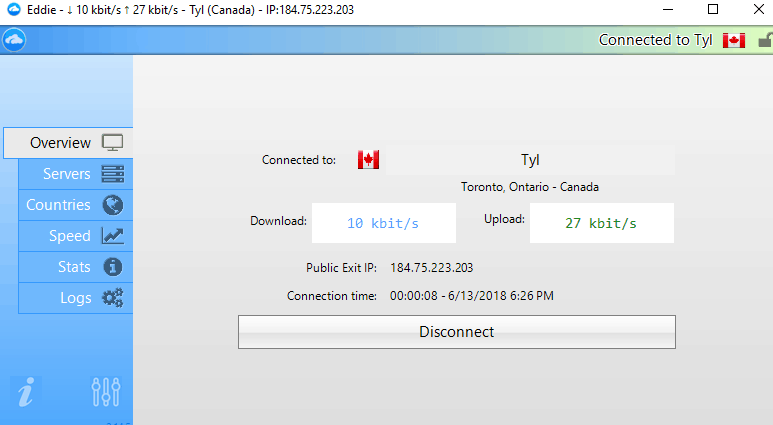Click the 'Upload:' label

(x=504, y=219)
